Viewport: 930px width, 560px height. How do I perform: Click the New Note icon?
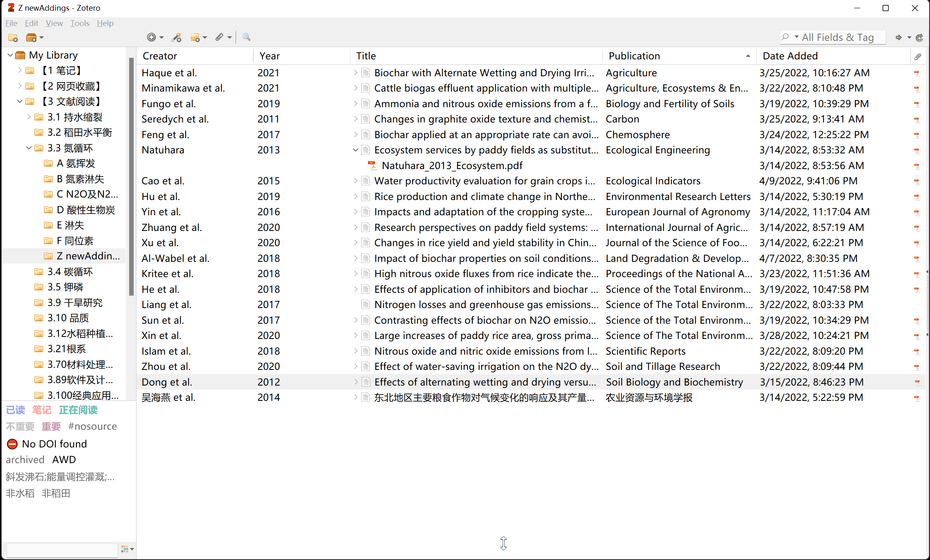tap(195, 38)
